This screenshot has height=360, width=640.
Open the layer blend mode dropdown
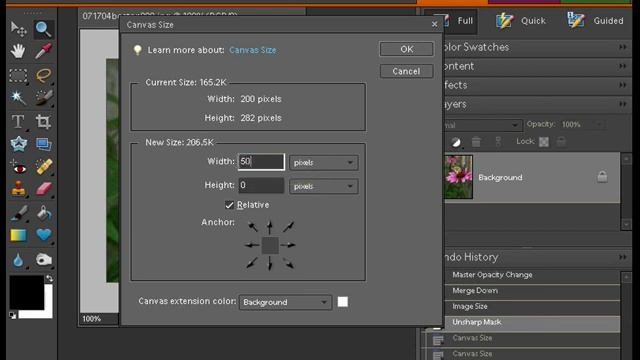[x=482, y=125]
